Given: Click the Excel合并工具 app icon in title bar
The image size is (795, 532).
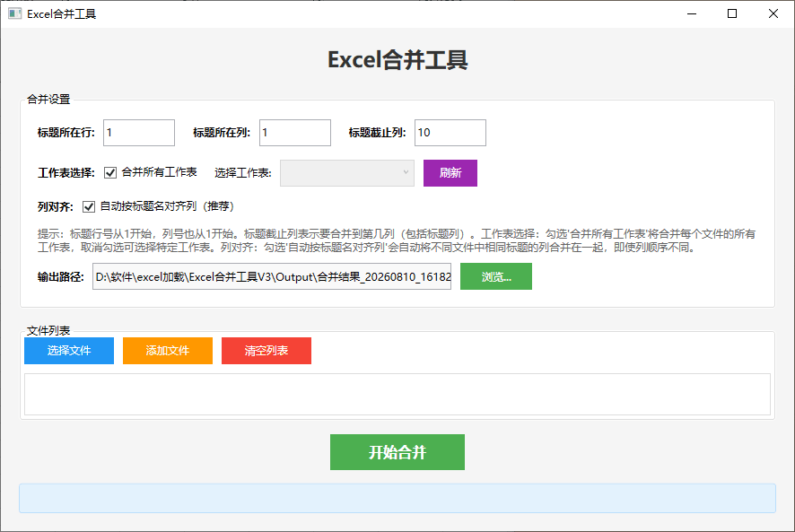Looking at the screenshot, I should tap(14, 13).
